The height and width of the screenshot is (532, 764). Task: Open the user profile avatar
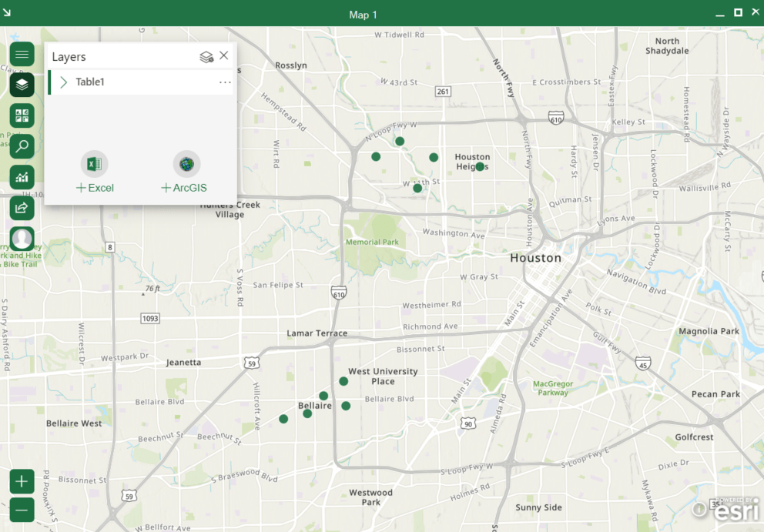[22, 239]
